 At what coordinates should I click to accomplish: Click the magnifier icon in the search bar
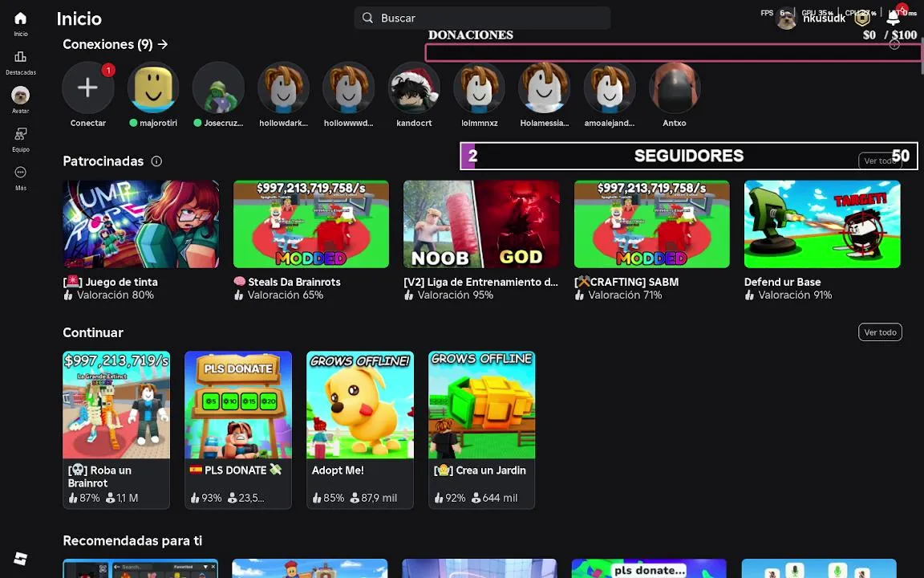click(367, 18)
